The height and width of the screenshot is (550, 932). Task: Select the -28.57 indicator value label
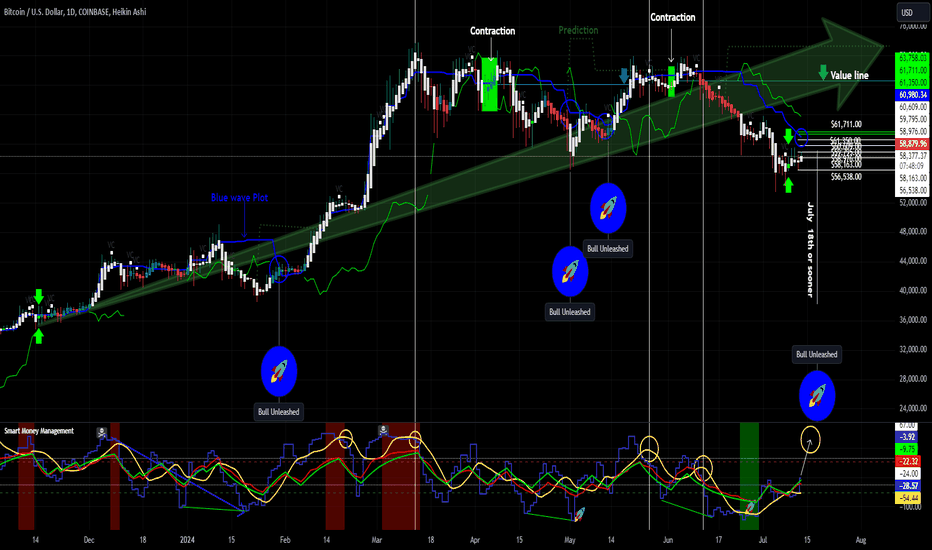pyautogui.click(x=908, y=486)
